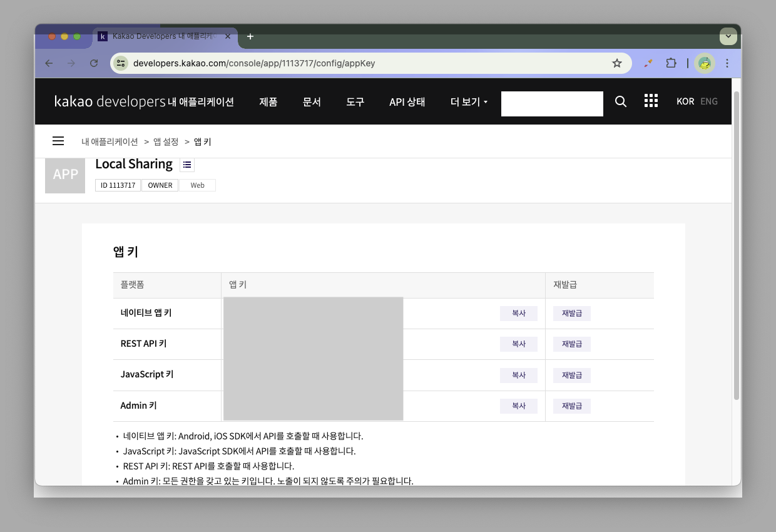
Task: Open the hamburger side menu
Action: (58, 141)
